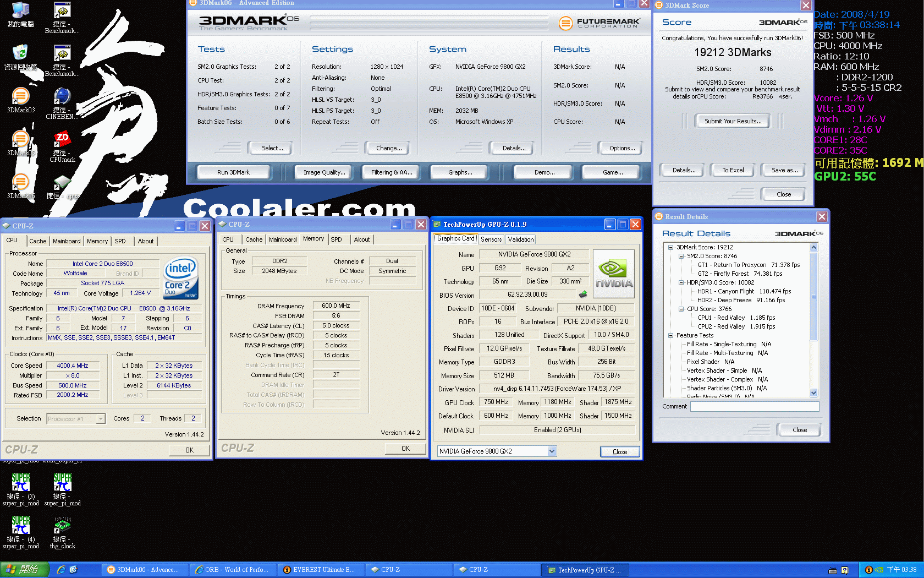The image size is (924, 578).
Task: Switch to Sensors tab in GPU-Z
Action: pyautogui.click(x=491, y=239)
